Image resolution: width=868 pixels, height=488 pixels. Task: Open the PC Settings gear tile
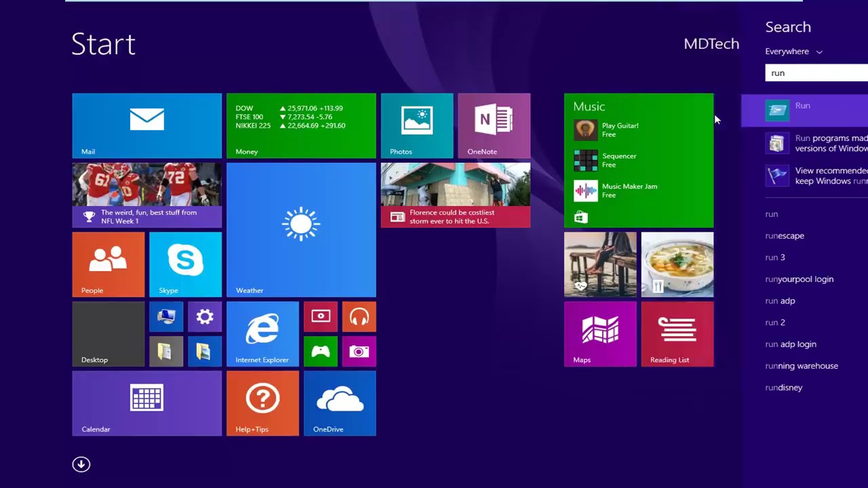205,317
